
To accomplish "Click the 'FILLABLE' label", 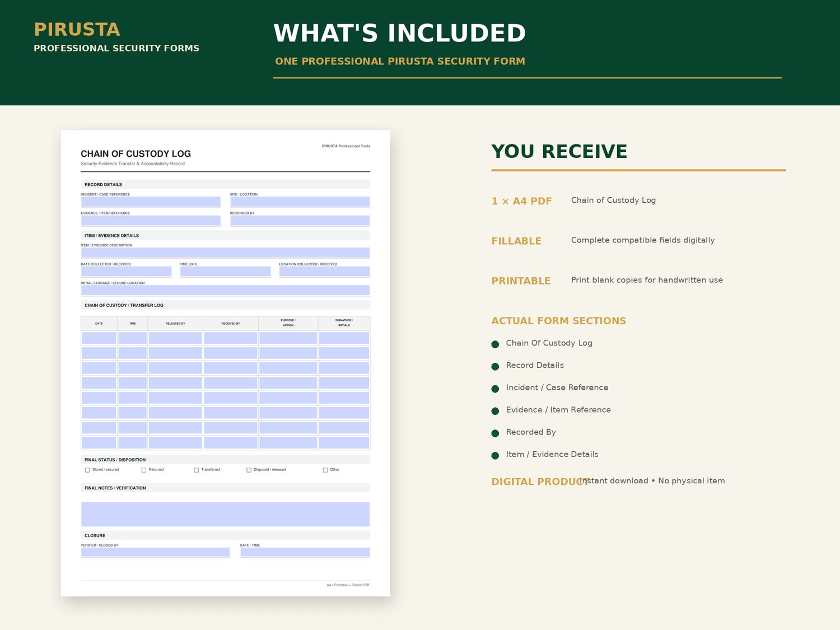I will (x=516, y=241).
